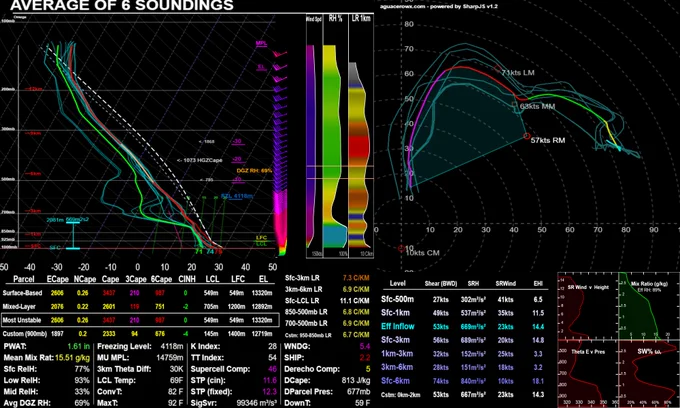
Task: Click the RH % profile column
Action: tap(335, 135)
